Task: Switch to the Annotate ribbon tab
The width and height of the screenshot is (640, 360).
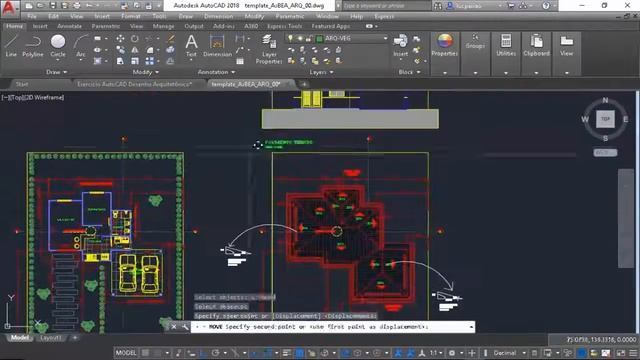Action: (69, 26)
